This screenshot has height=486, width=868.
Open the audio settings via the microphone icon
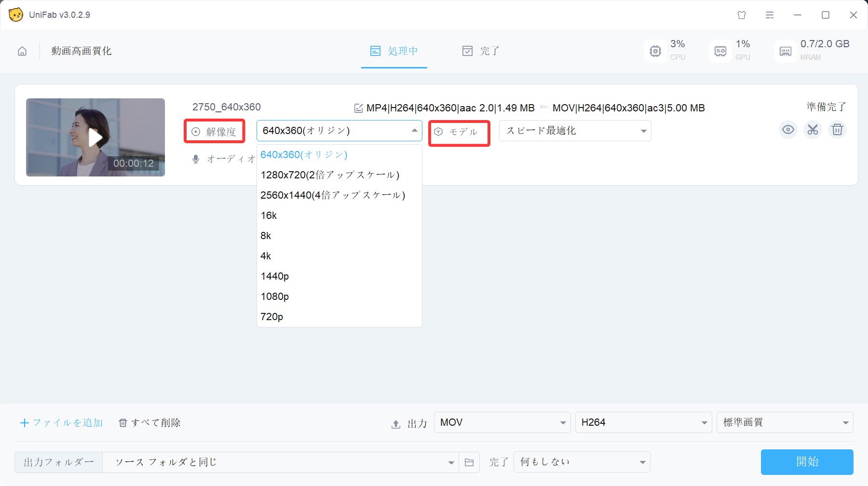[196, 159]
